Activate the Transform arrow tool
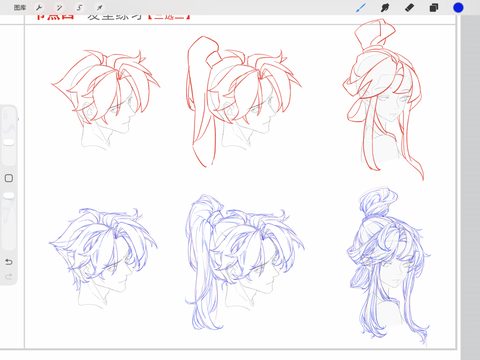This screenshot has height=360, width=480. [99, 7]
